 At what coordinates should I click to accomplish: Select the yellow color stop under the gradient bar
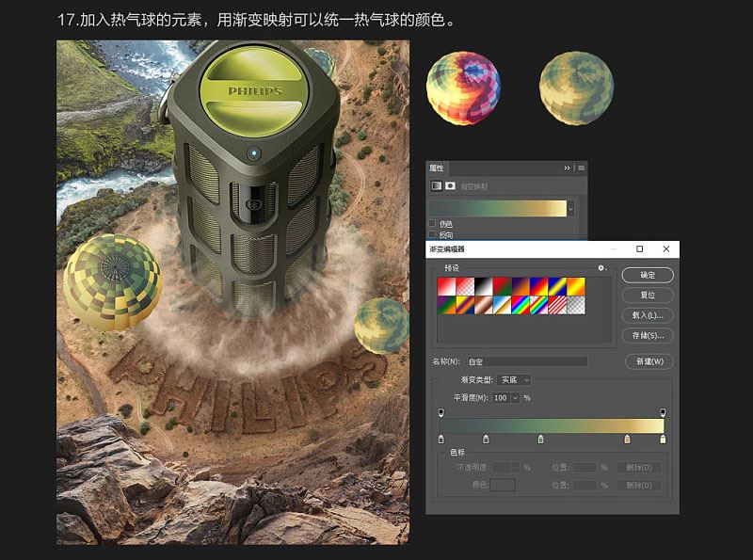(627, 439)
